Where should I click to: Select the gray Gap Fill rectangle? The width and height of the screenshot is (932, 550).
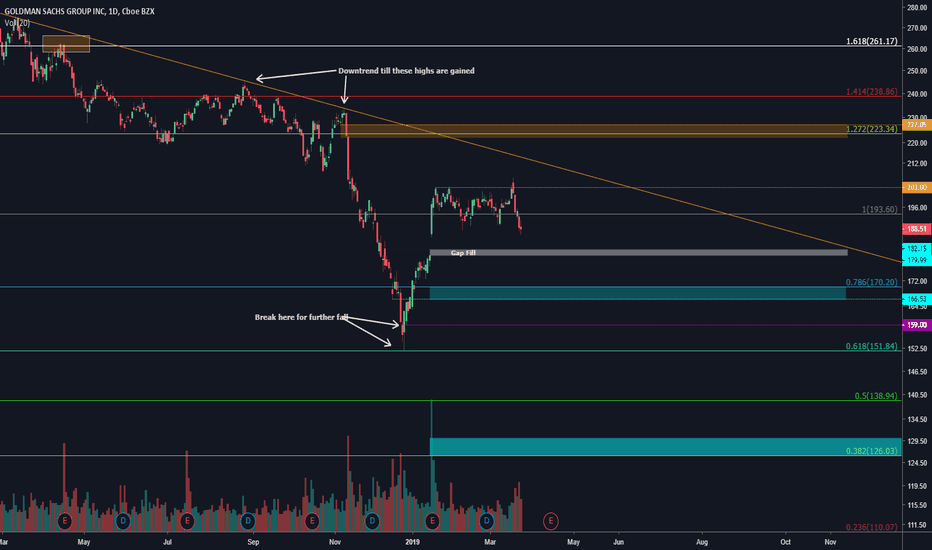coord(638,253)
